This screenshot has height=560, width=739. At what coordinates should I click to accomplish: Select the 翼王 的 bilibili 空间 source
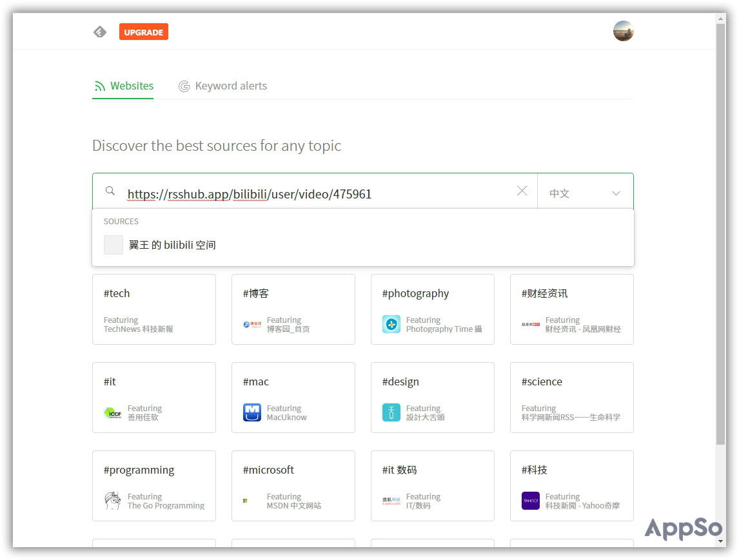click(x=363, y=245)
